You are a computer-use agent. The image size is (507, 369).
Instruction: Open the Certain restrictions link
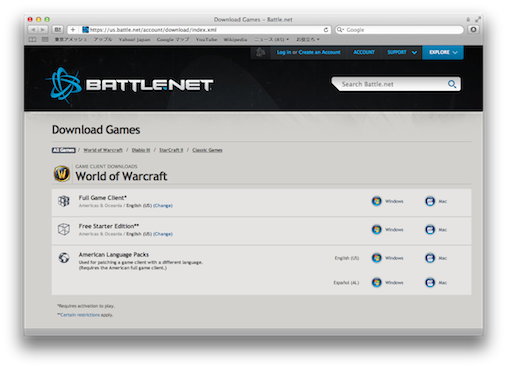pyautogui.click(x=80, y=315)
